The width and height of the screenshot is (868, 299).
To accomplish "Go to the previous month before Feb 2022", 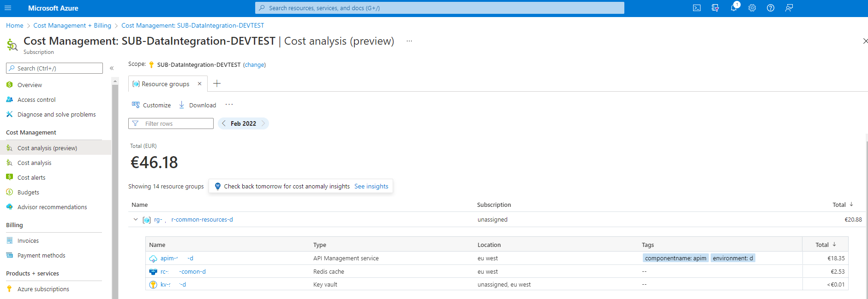I will tap(224, 123).
